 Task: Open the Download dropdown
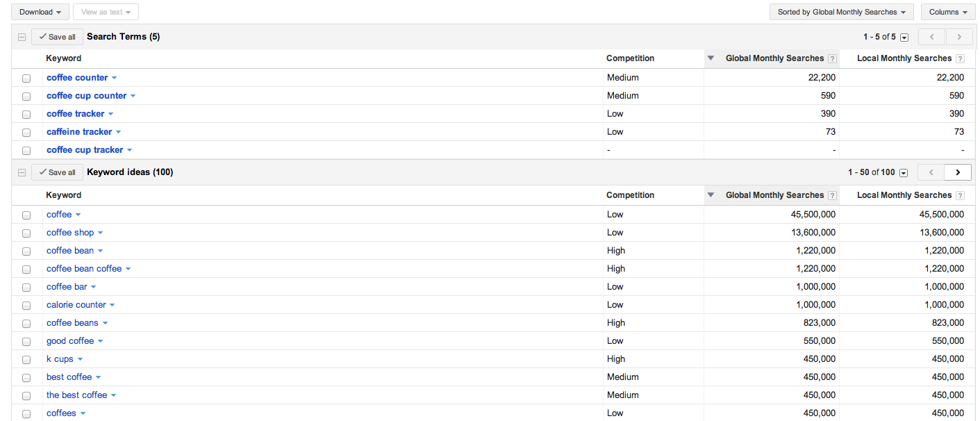pos(40,12)
